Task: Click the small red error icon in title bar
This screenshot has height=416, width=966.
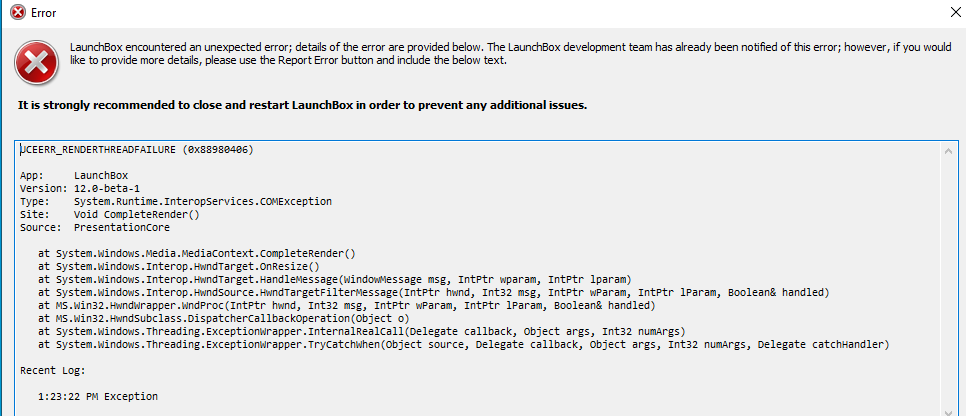Action: tap(18, 12)
